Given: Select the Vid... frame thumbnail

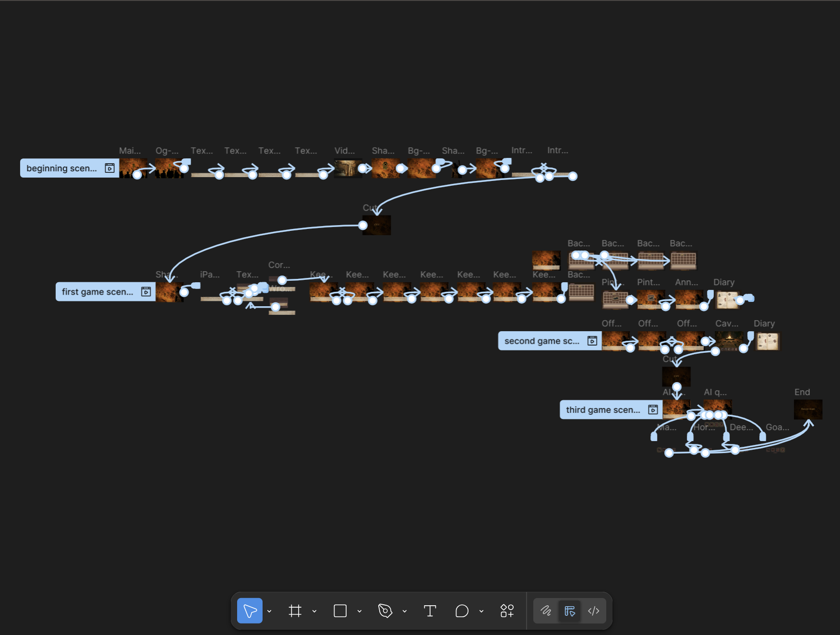Looking at the screenshot, I should (347, 168).
